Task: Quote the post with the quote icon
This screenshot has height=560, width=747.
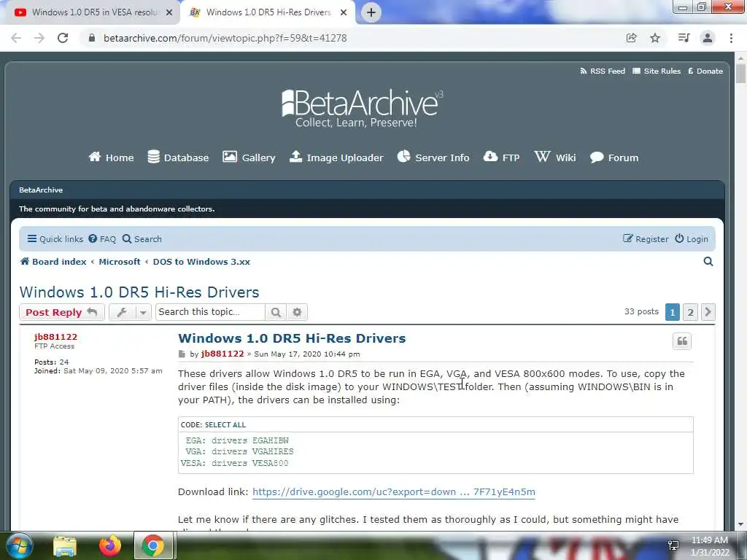Action: (682, 341)
